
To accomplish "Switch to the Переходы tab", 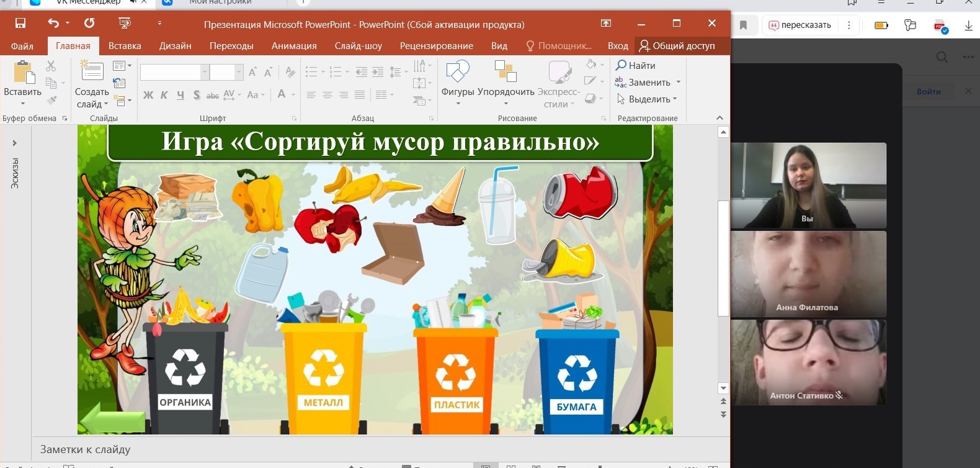I will click(x=231, y=45).
